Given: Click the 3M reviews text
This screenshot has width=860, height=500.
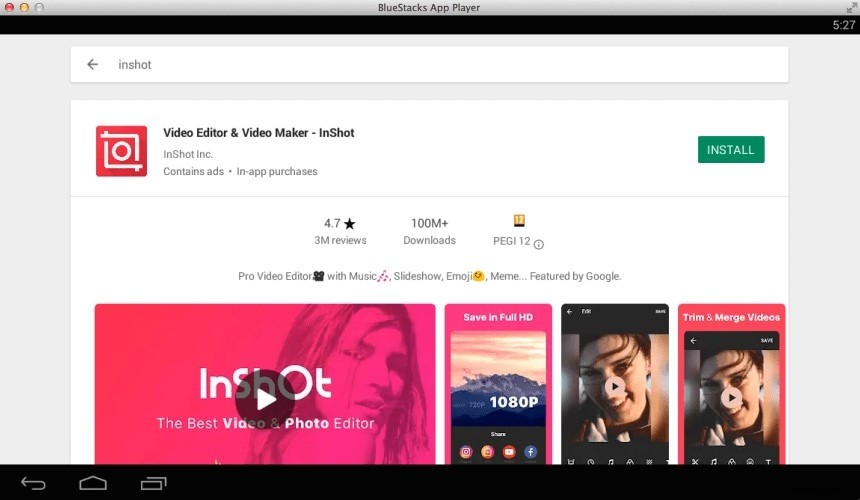Looking at the screenshot, I should coord(340,240).
